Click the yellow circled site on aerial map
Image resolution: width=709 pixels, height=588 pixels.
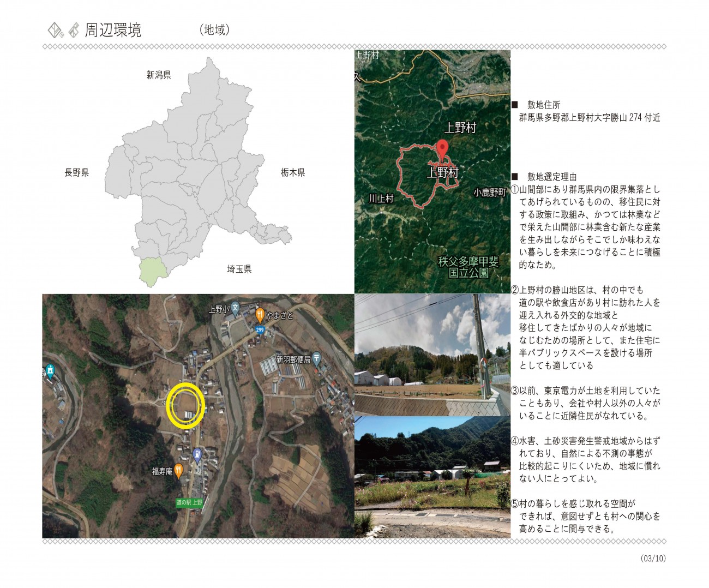click(x=185, y=405)
